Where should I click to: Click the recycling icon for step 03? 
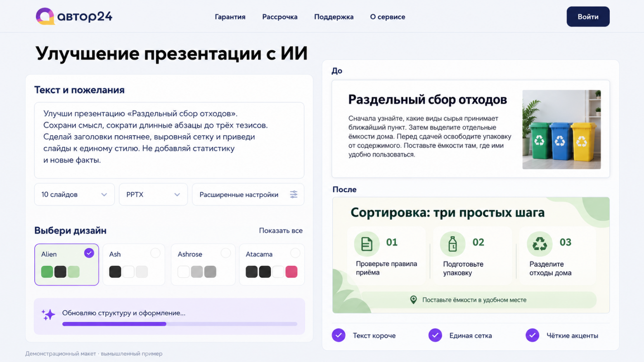(540, 244)
